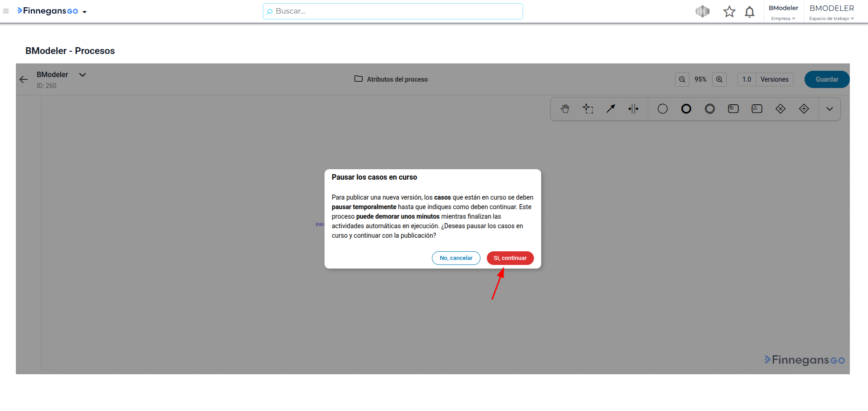Open favorites star
Image resolution: width=868 pixels, height=411 pixels.
click(729, 11)
